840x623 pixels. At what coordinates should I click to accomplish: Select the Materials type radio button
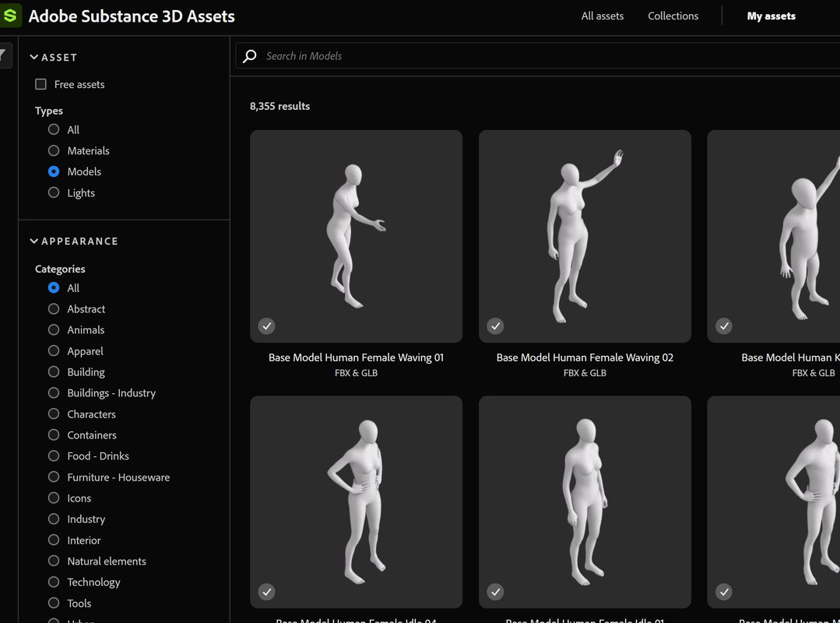54,150
